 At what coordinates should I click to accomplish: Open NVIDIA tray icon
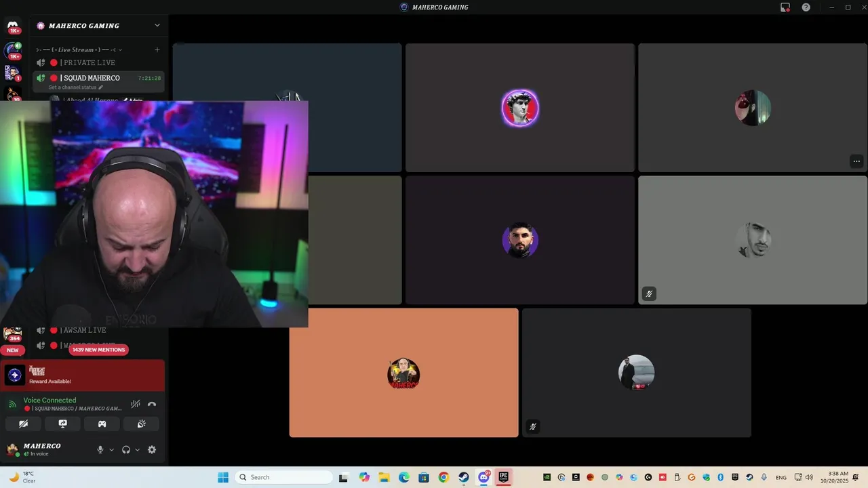547,477
